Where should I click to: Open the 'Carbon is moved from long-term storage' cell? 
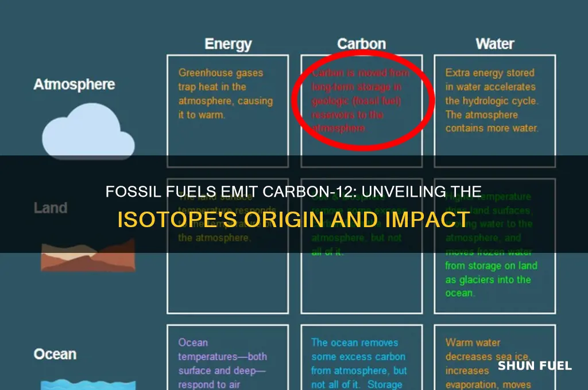coord(362,111)
